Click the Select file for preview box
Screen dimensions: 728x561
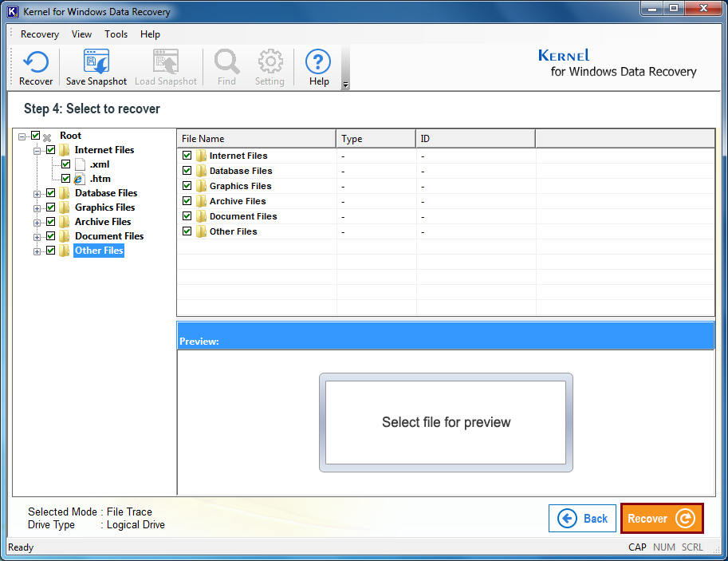click(446, 422)
